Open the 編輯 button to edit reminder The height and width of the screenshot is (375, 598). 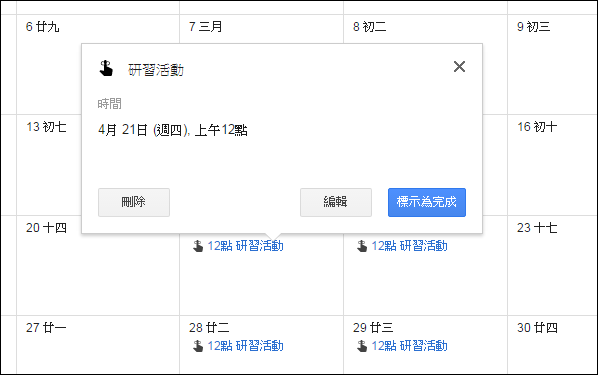336,202
